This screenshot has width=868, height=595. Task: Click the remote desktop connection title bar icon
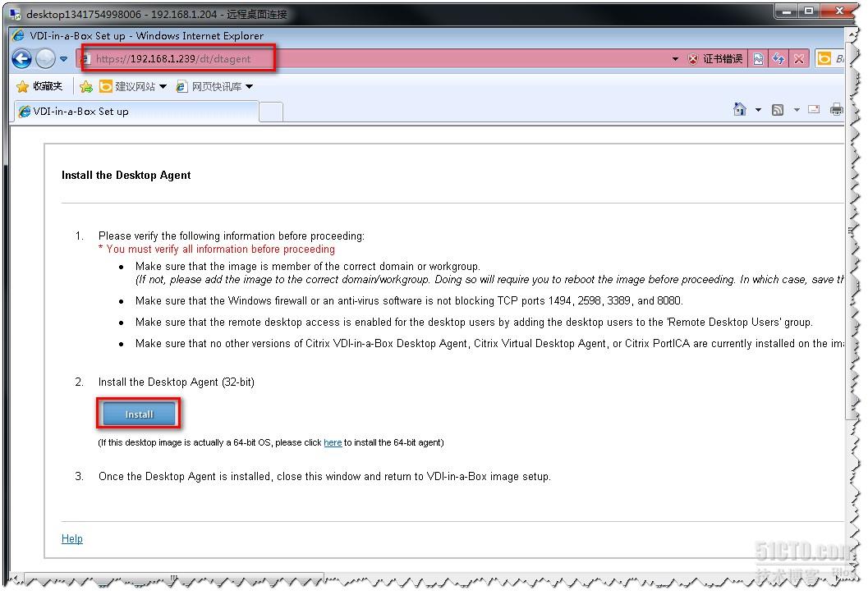point(15,14)
